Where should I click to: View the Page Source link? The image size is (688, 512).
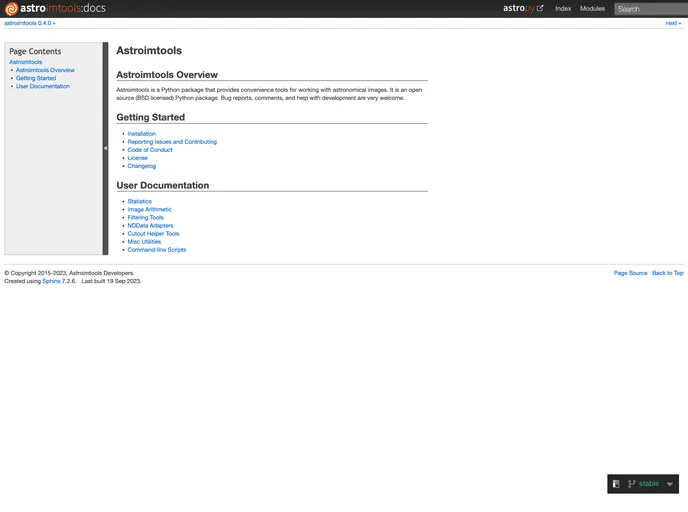click(x=630, y=273)
